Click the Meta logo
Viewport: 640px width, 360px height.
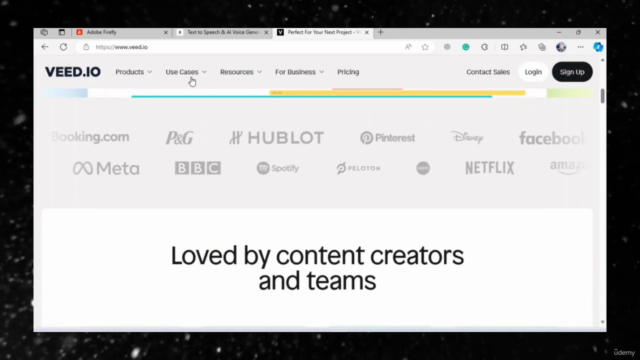(x=106, y=168)
